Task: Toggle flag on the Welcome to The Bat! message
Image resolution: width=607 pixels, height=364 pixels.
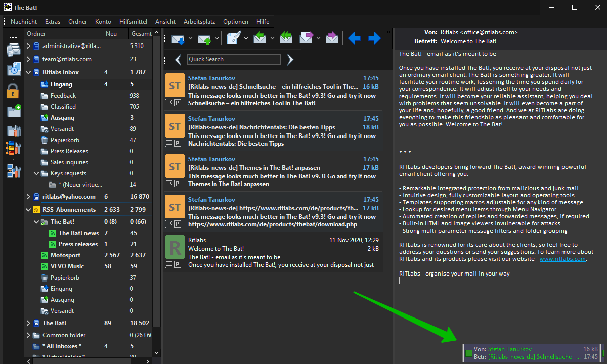Action: point(169,265)
